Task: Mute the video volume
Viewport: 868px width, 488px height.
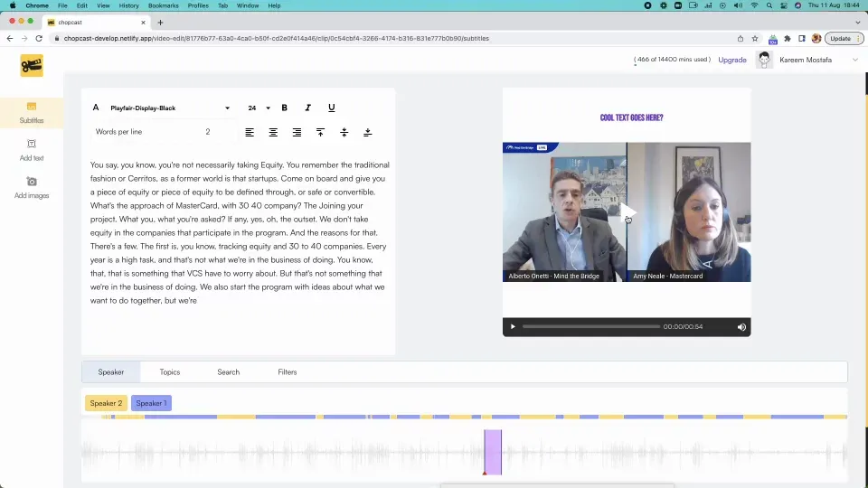Action: [741, 327]
